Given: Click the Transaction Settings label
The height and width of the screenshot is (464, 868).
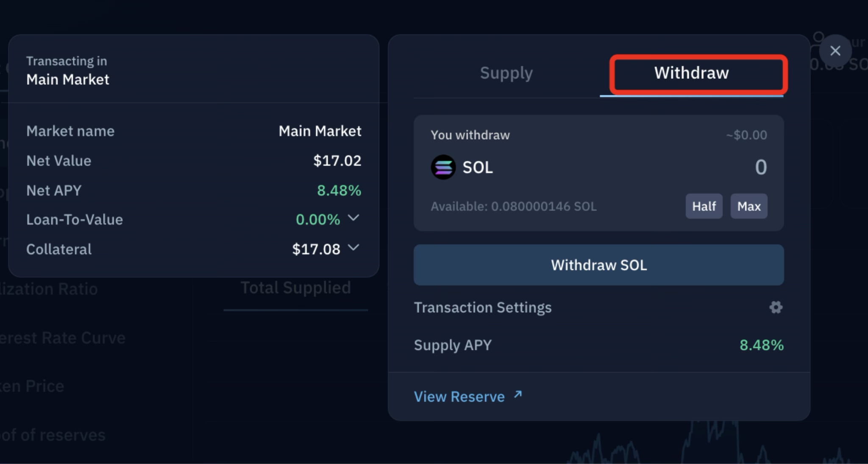Looking at the screenshot, I should (x=482, y=307).
